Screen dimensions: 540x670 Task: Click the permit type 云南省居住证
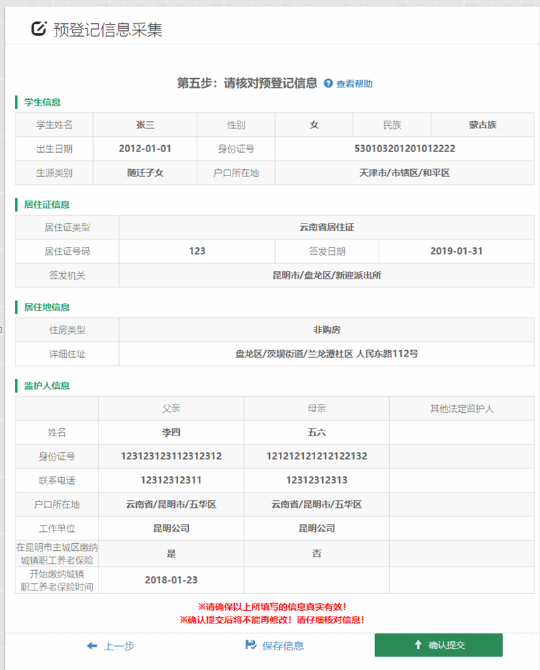pos(327,227)
